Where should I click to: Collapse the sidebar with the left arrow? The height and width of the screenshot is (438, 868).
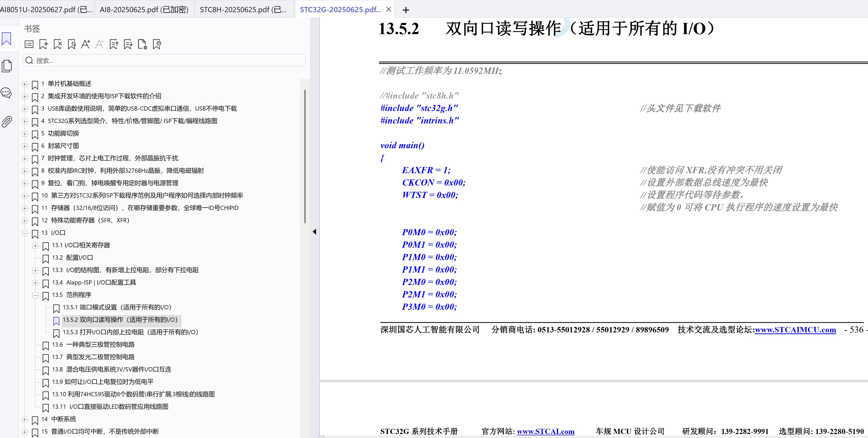pos(314,232)
